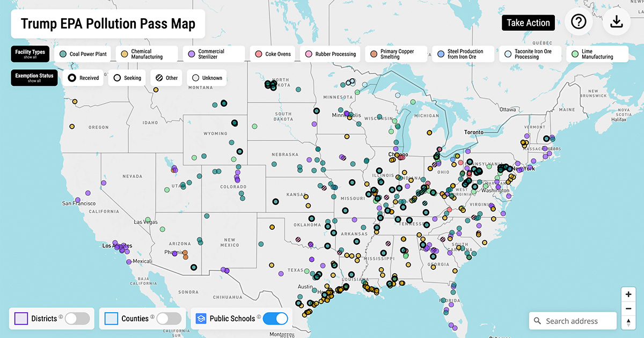Select the Coke Ovens filter chip
644x338 pixels.
273,54
